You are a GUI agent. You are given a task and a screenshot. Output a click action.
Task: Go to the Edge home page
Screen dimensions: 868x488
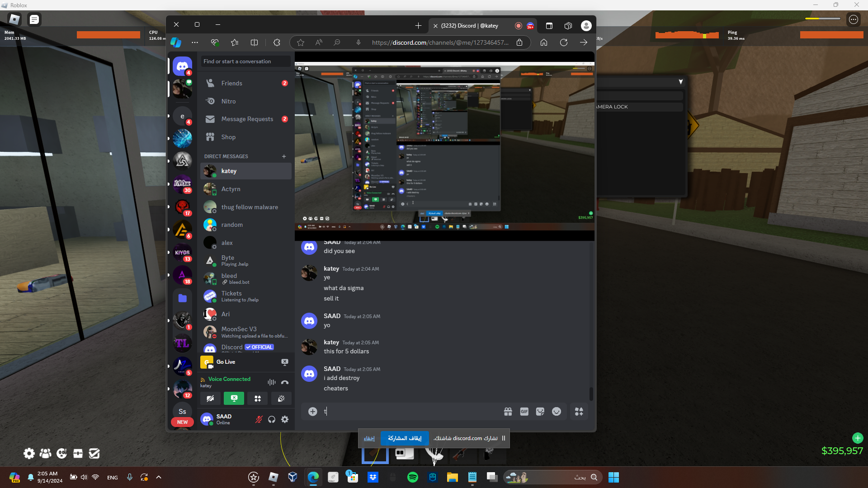544,42
